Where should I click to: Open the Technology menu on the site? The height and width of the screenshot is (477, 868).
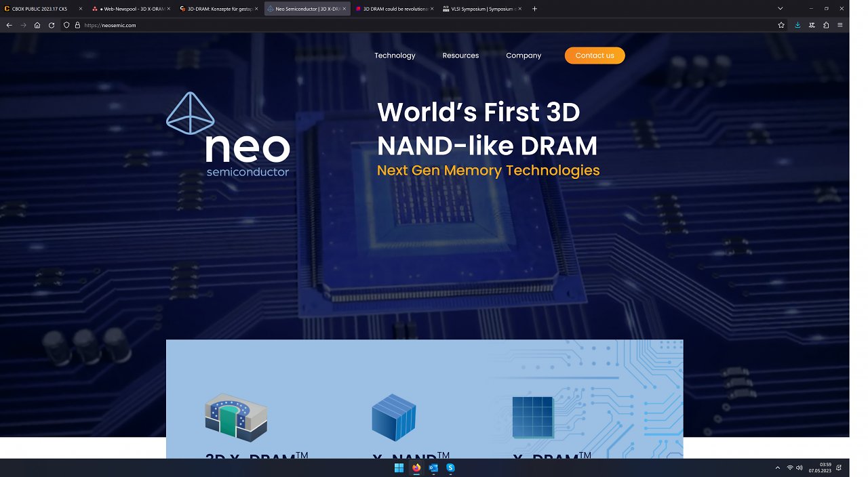(395, 56)
